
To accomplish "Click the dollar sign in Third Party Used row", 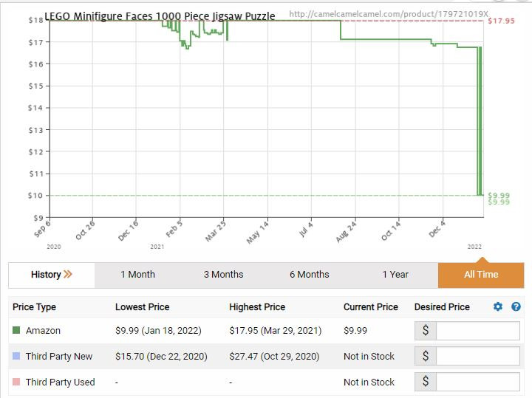I will coord(426,382).
